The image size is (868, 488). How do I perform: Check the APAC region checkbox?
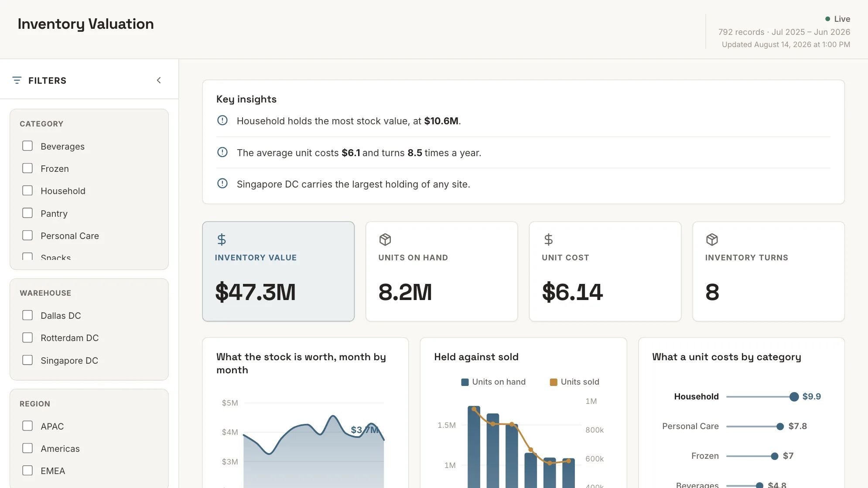tap(27, 426)
